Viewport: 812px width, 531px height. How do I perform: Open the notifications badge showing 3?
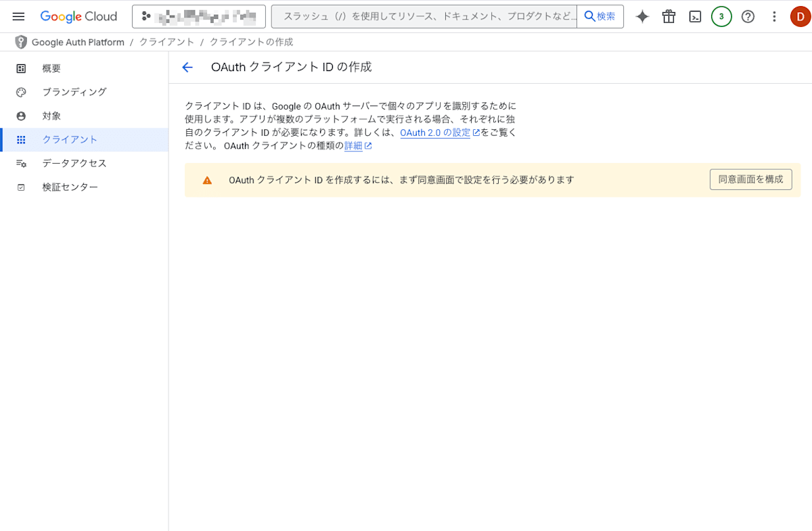(x=721, y=17)
